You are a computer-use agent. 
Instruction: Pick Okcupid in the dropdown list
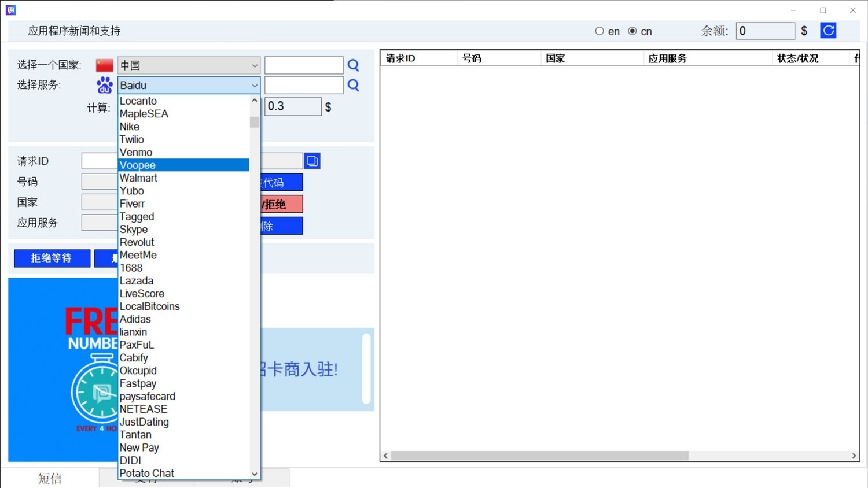[183, 371]
